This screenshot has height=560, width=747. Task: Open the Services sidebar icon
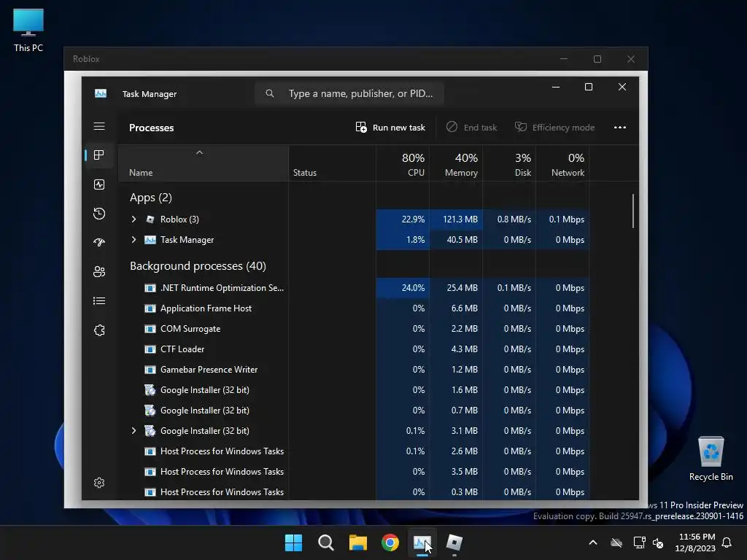click(99, 330)
